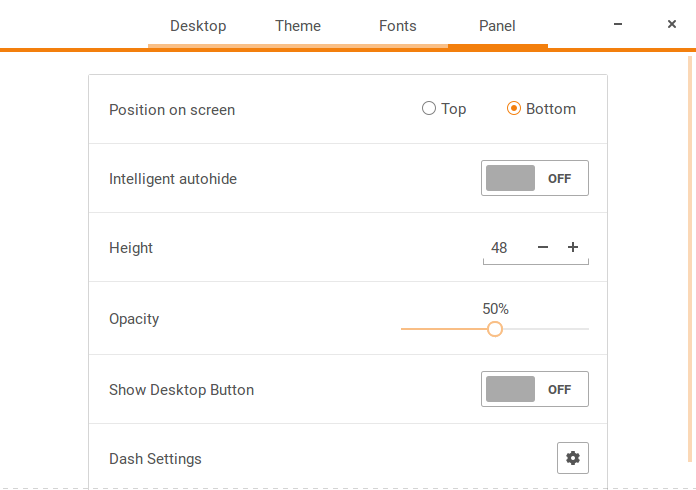Image resolution: width=696 pixels, height=490 pixels.
Task: Enable Intelligent autohide switch
Action: coord(535,178)
